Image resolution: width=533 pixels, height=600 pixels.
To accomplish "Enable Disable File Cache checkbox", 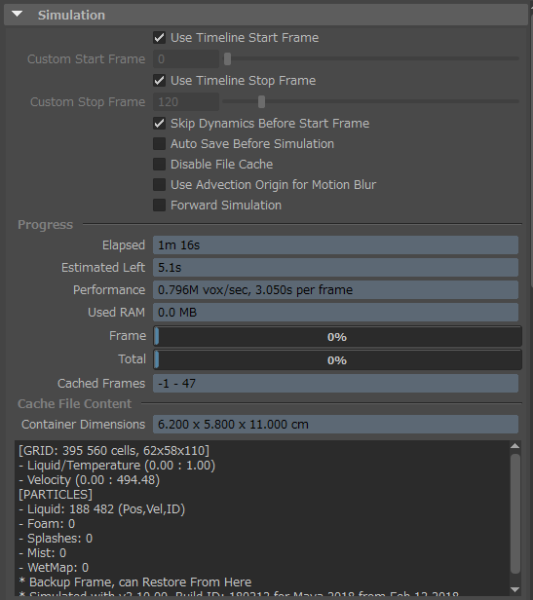I will tap(159, 164).
